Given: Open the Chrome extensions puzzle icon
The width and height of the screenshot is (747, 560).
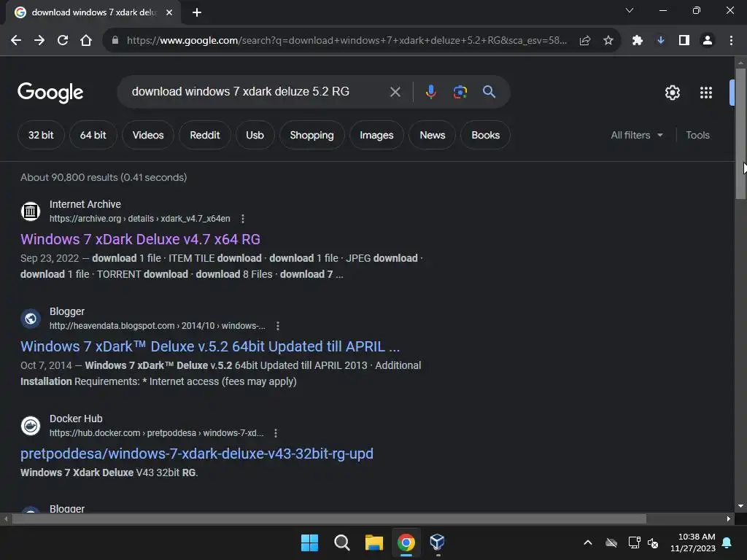Looking at the screenshot, I should coord(638,41).
